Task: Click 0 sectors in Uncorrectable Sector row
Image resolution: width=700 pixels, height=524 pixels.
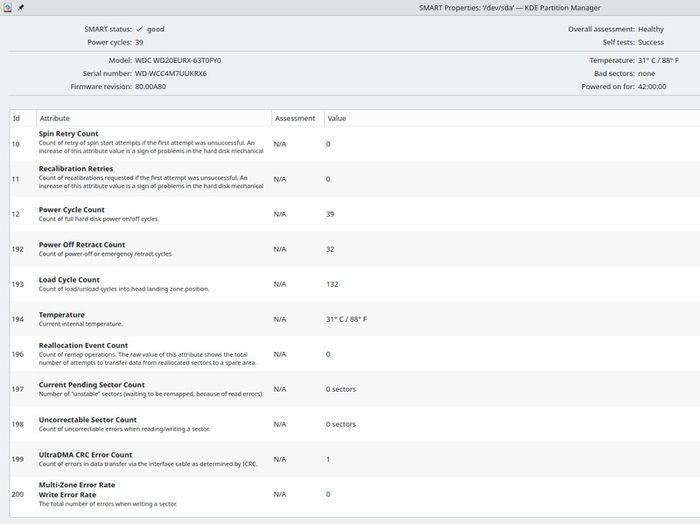Action: coord(341,424)
